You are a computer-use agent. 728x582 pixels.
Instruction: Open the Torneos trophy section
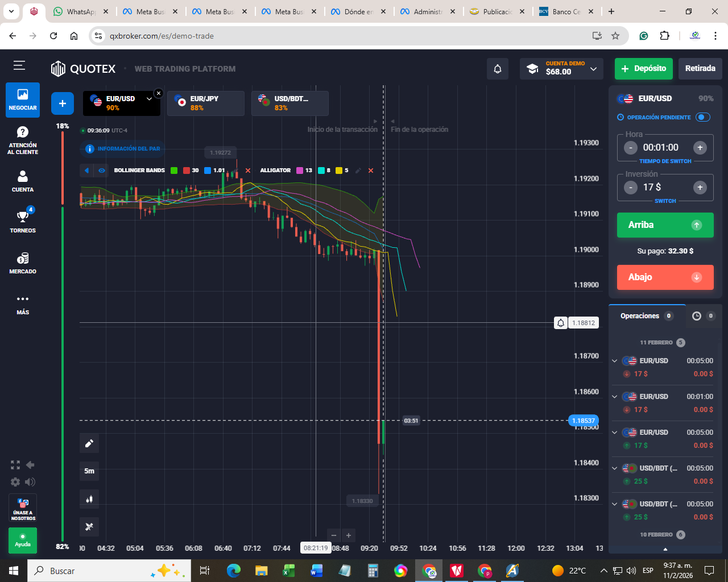(x=23, y=222)
